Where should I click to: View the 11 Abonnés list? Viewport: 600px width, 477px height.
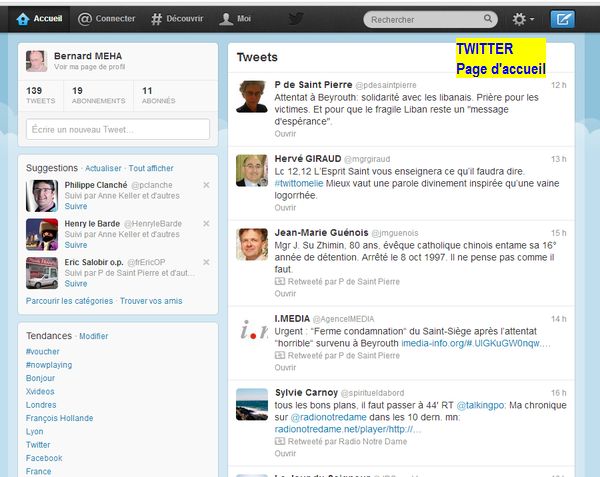click(158, 95)
